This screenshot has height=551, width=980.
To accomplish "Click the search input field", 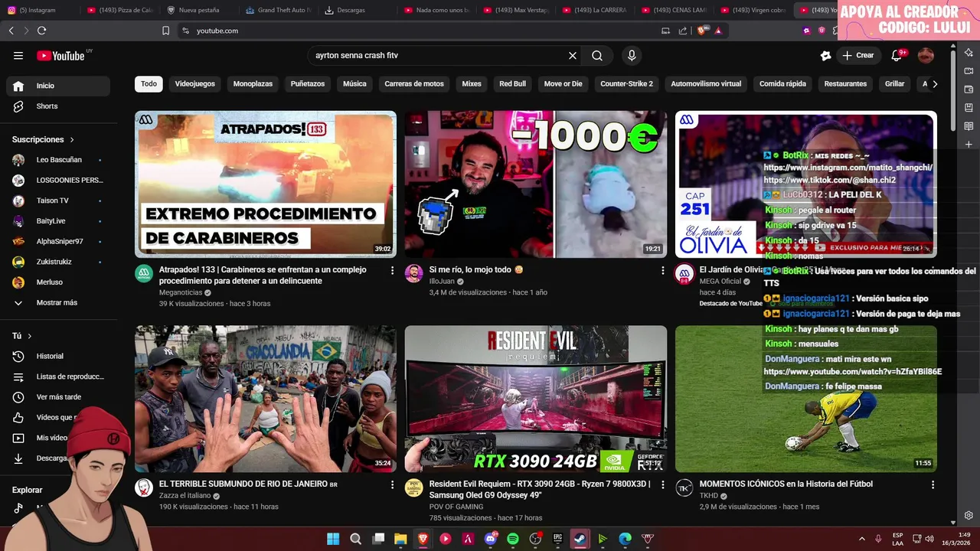I will point(436,55).
